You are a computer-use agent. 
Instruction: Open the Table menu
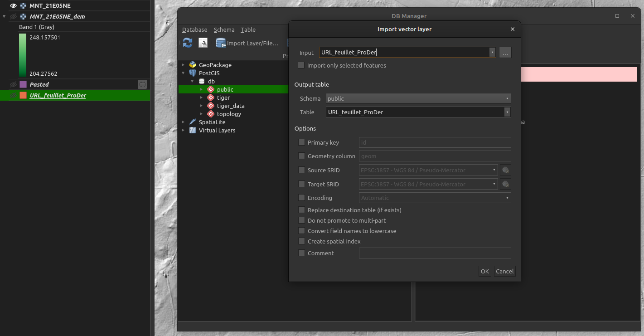pos(248,30)
